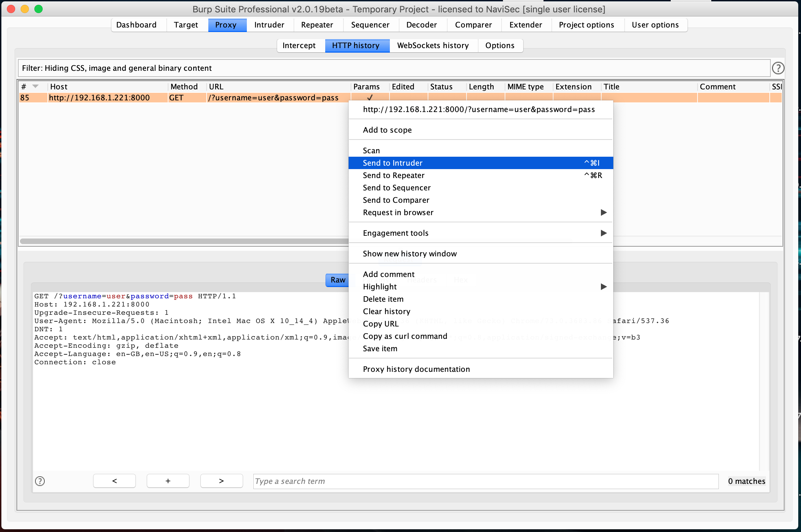
Task: Select Add comment menu entry
Action: (x=481, y=274)
